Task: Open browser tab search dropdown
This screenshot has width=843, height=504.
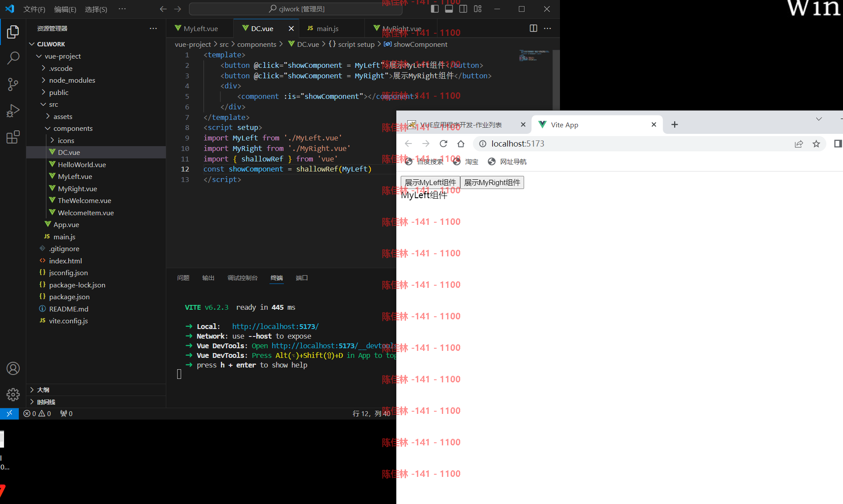Action: [819, 119]
